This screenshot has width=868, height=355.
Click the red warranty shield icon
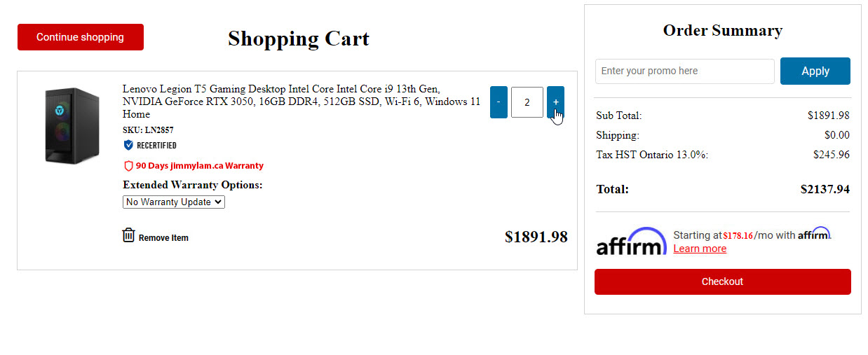click(x=128, y=166)
